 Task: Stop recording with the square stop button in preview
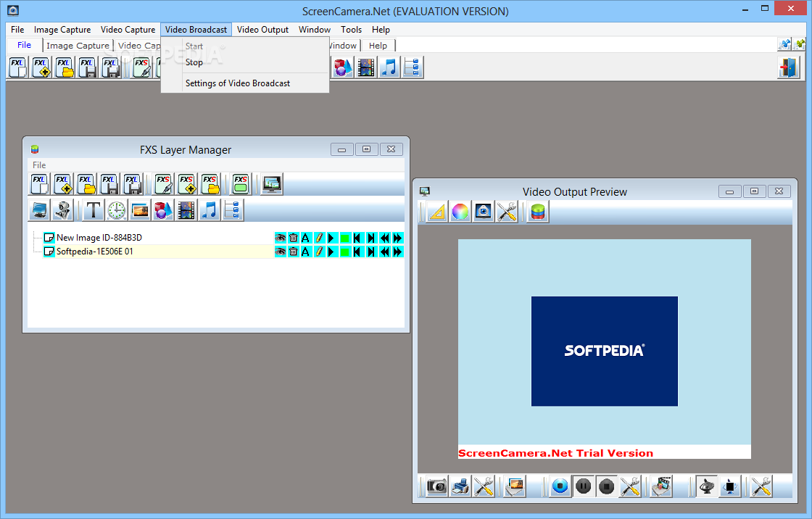click(x=606, y=487)
